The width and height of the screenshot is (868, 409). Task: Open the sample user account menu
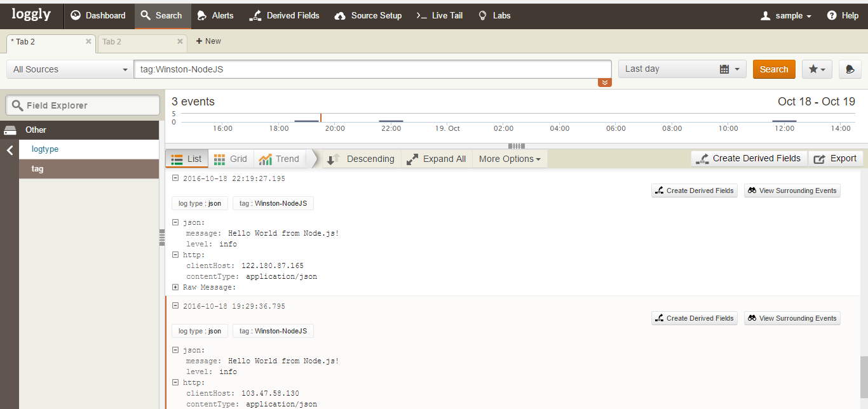[x=786, y=15]
